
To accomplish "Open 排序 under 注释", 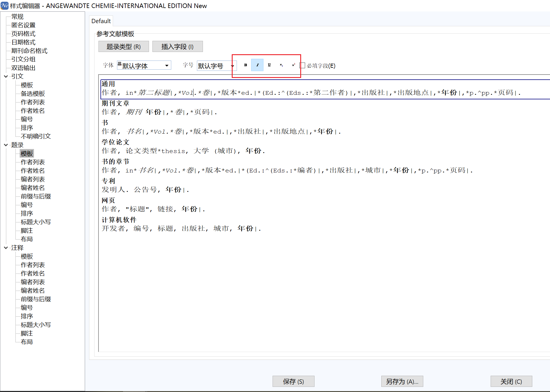I will point(27,316).
